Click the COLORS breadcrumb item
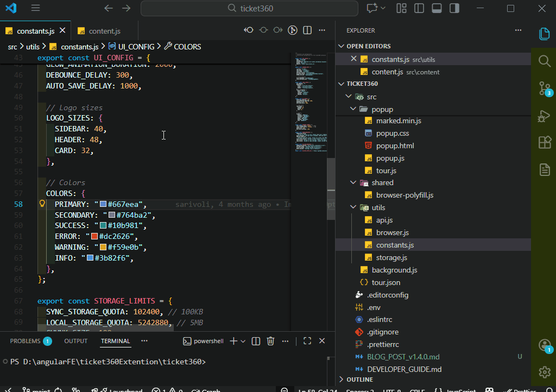 pyautogui.click(x=187, y=47)
